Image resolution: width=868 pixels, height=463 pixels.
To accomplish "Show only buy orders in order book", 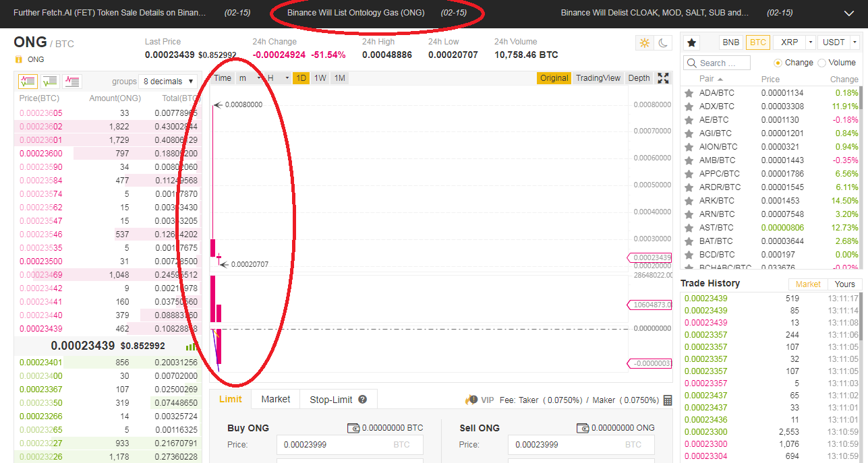I will pyautogui.click(x=50, y=82).
